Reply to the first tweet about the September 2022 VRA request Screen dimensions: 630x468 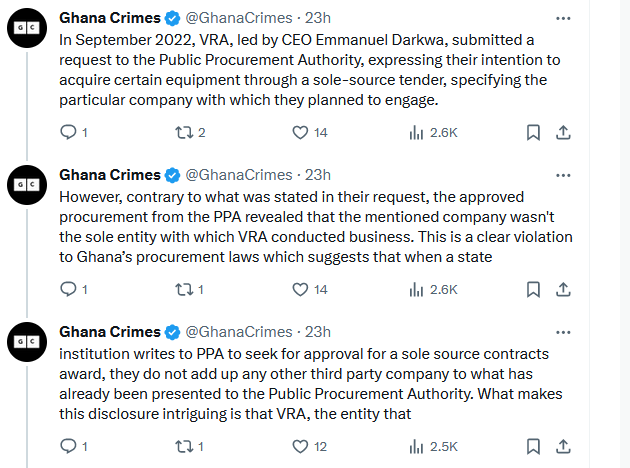tap(68, 132)
